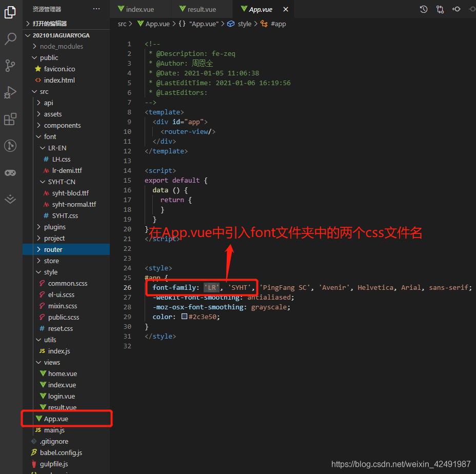
Task: Open reset.css file
Action: pyautogui.click(x=66, y=328)
